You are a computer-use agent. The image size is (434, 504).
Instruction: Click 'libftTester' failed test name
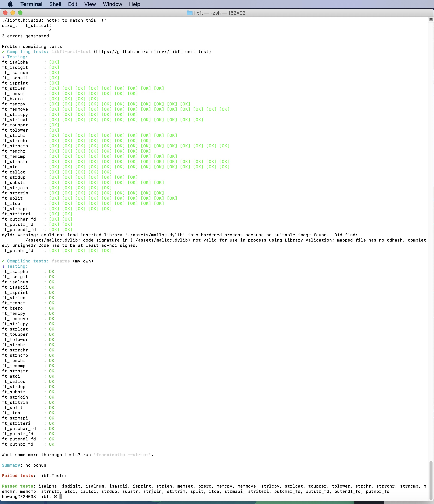[x=53, y=476]
